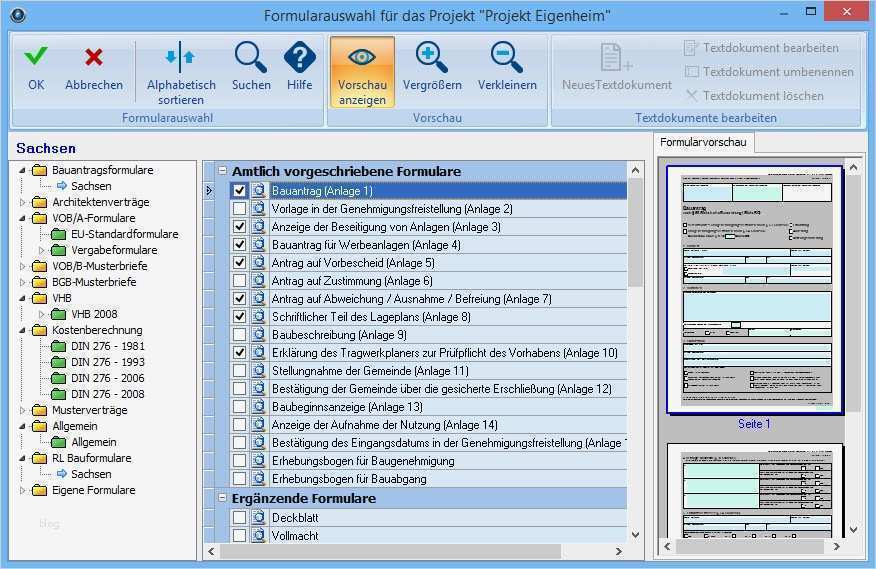Uncheck Anzeige der Beseitigung von Anlagen checkbox
876x569 pixels.
coord(240,227)
